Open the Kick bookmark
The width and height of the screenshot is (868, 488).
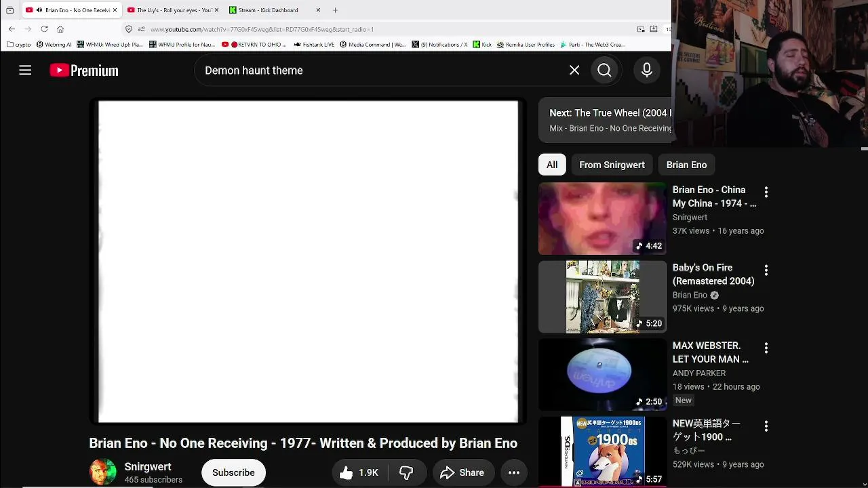(x=482, y=45)
